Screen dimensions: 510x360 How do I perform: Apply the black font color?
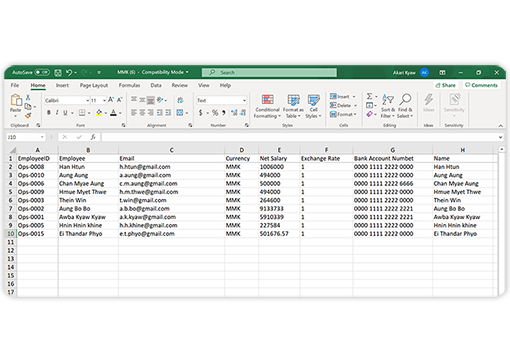click(x=114, y=113)
